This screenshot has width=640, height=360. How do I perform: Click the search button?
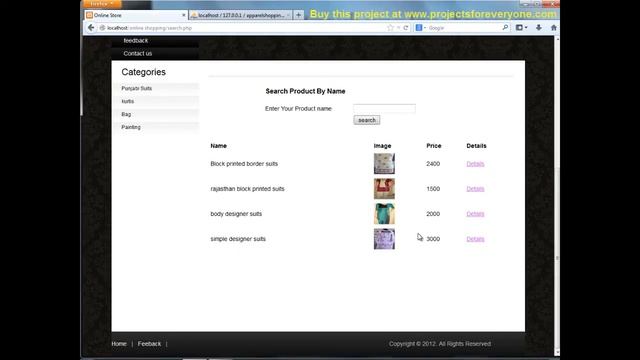[367, 120]
